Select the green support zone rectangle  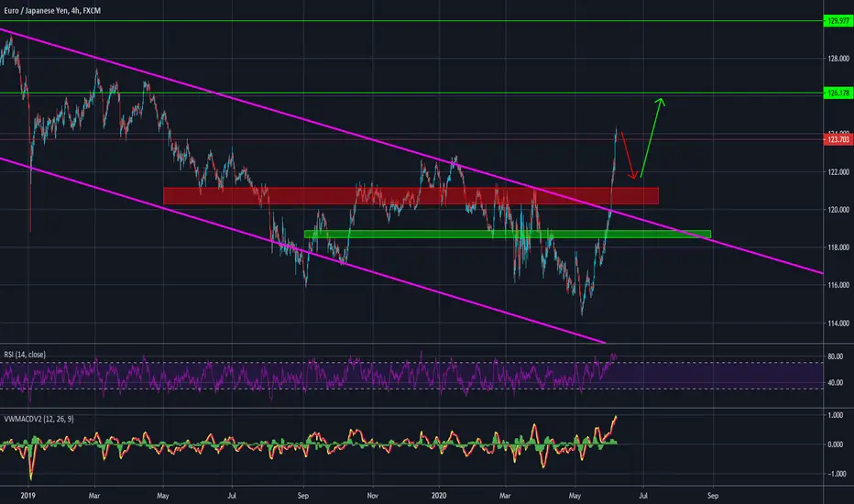(508, 235)
